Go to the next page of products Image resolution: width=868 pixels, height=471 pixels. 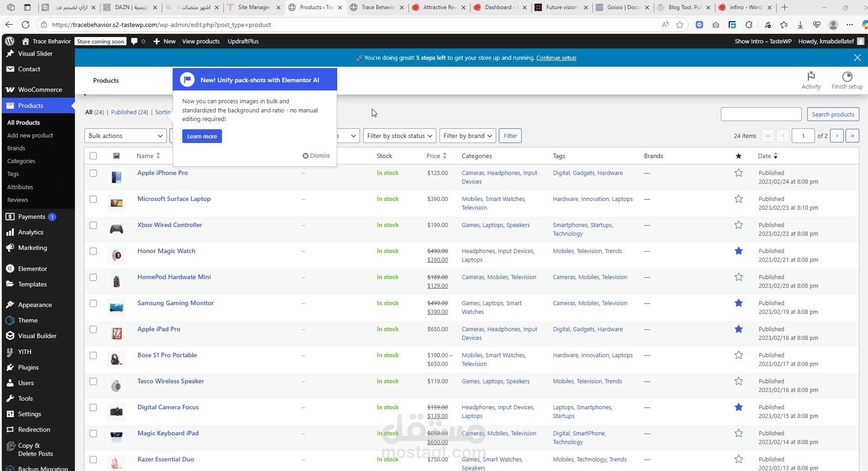tap(837, 136)
